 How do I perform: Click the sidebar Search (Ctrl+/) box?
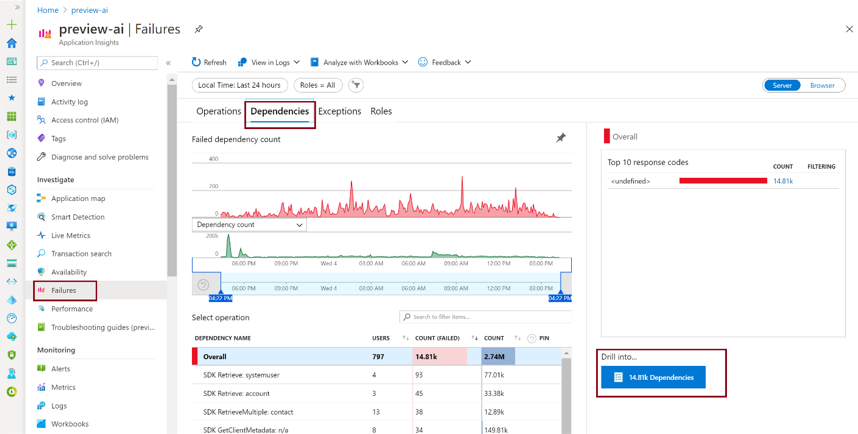pos(97,63)
